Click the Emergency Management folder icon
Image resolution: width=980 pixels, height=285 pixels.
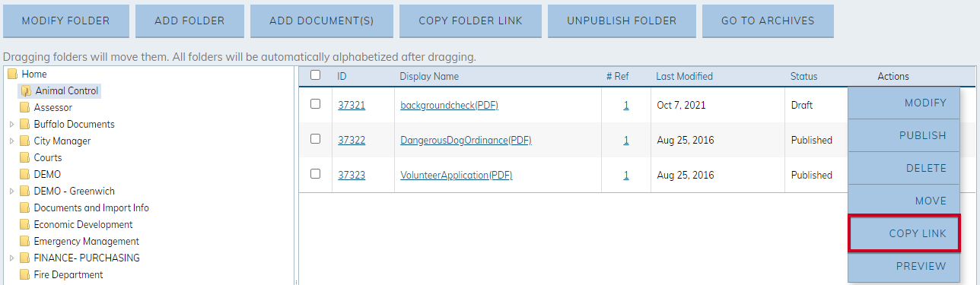24,242
